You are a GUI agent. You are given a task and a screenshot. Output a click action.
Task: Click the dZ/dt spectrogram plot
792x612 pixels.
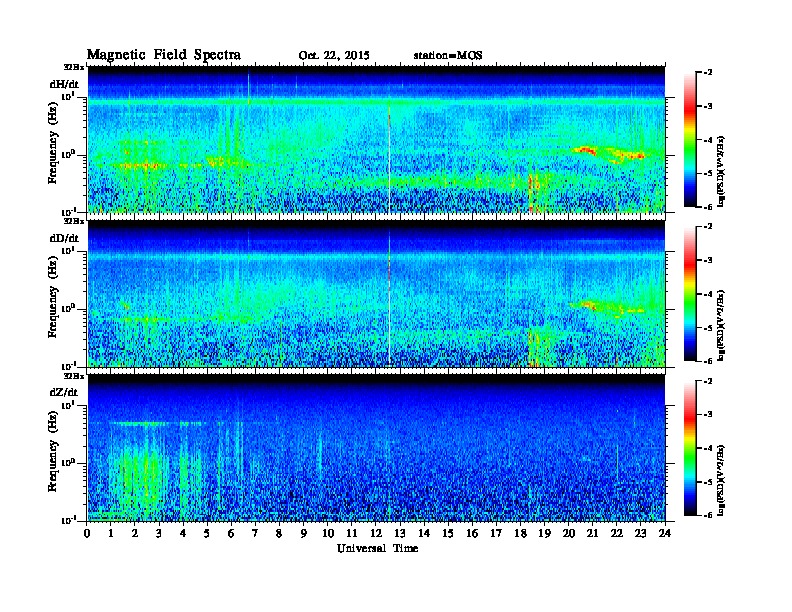click(376, 448)
